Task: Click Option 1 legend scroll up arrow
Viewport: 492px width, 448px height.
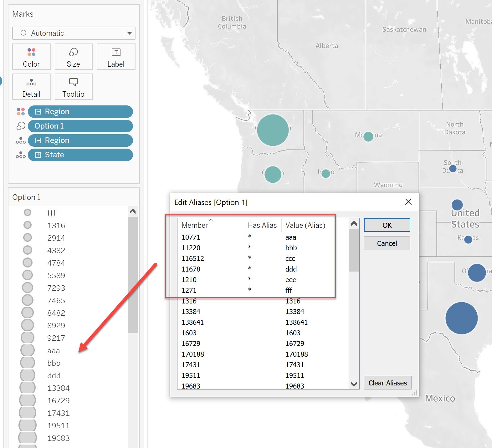Action: 133,211
